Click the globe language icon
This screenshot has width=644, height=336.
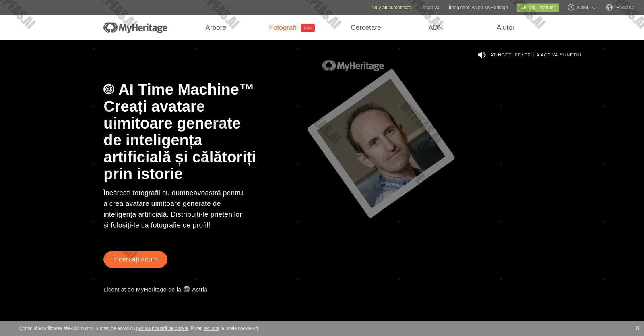(x=609, y=8)
